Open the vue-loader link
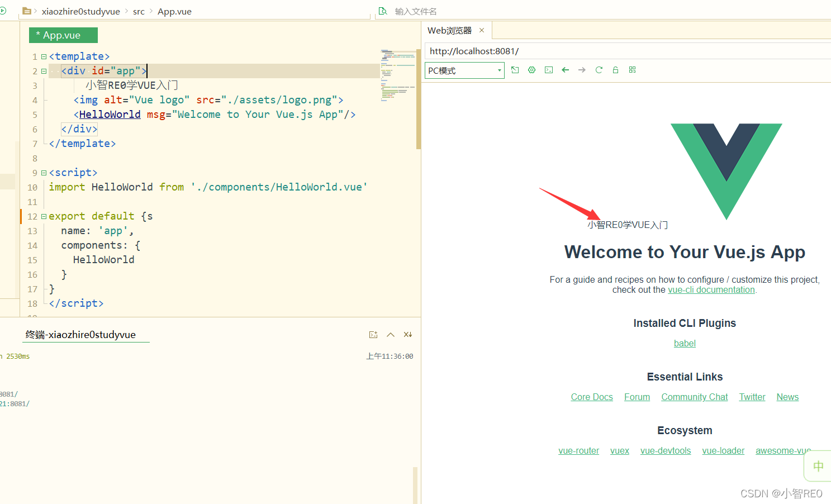Screen dimensions: 831x504 (x=723, y=450)
